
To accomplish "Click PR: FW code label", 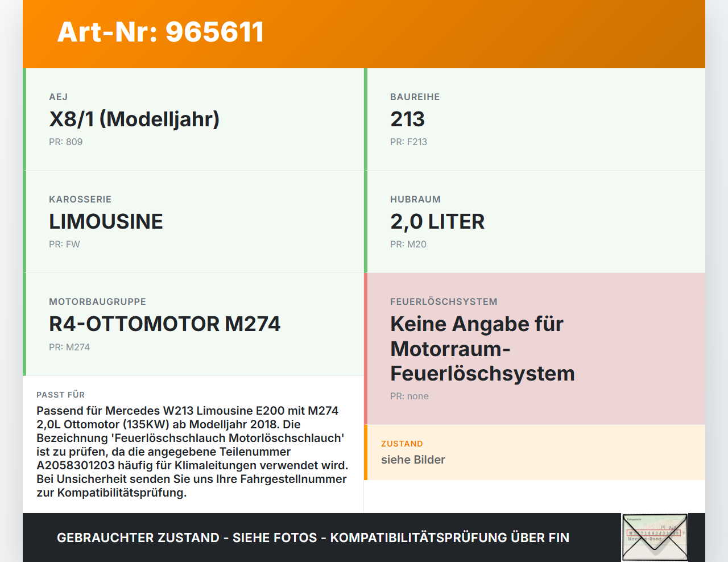I will coord(64,244).
